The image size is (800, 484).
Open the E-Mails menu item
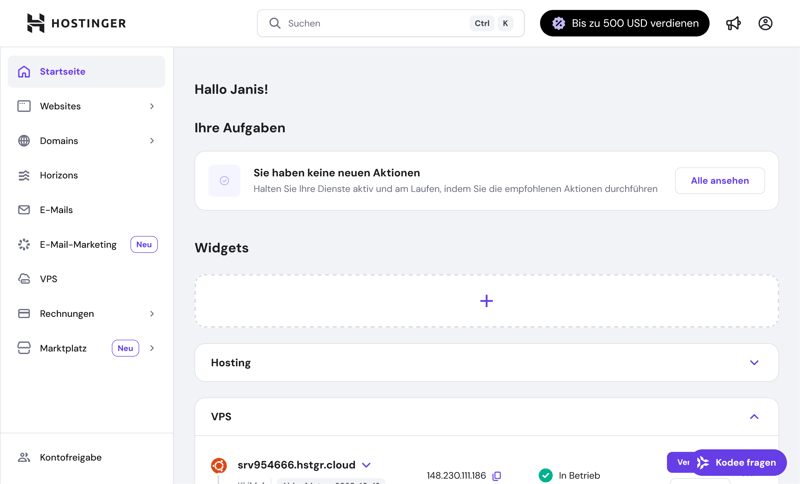[56, 210]
